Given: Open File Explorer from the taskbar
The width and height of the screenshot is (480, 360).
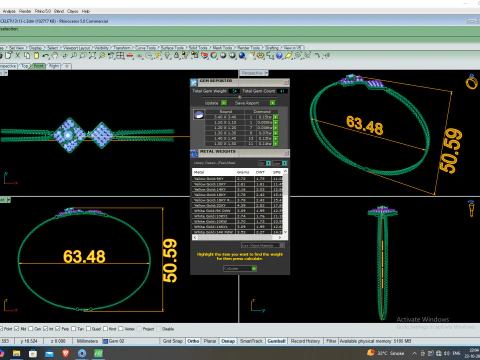Looking at the screenshot, I should (x=16, y=353).
